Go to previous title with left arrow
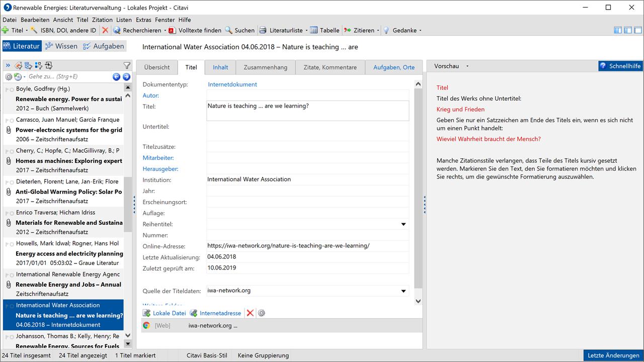 pos(116,77)
